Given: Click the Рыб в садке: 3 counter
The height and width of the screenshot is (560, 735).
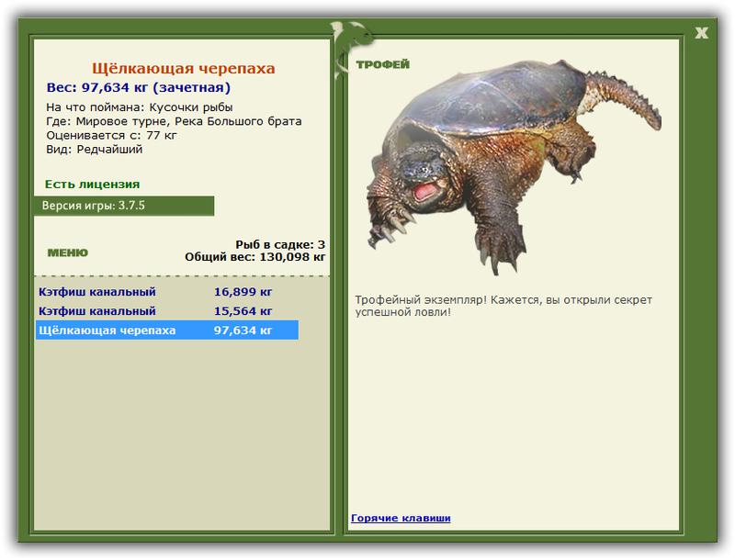Looking at the screenshot, I should [x=280, y=244].
